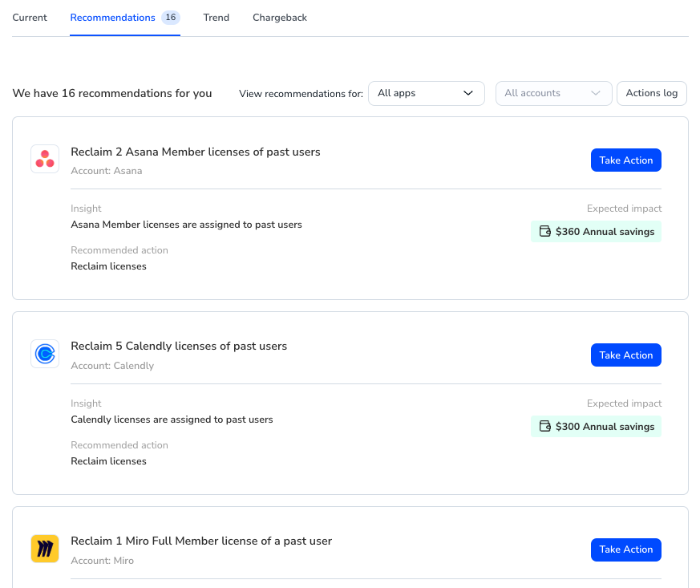Click 'Account: Calendly' text
This screenshot has width=700, height=588.
[x=112, y=366]
